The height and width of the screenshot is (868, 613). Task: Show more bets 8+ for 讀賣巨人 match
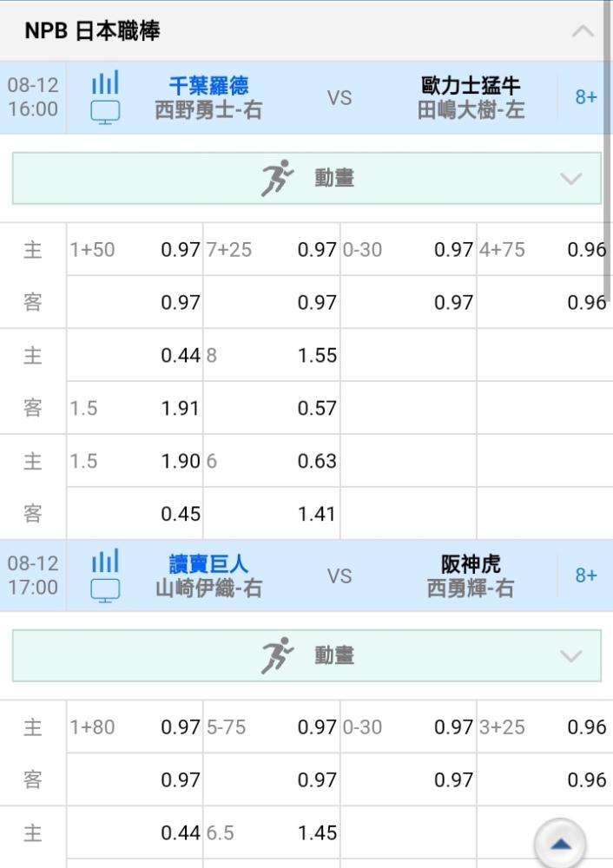[x=585, y=575]
